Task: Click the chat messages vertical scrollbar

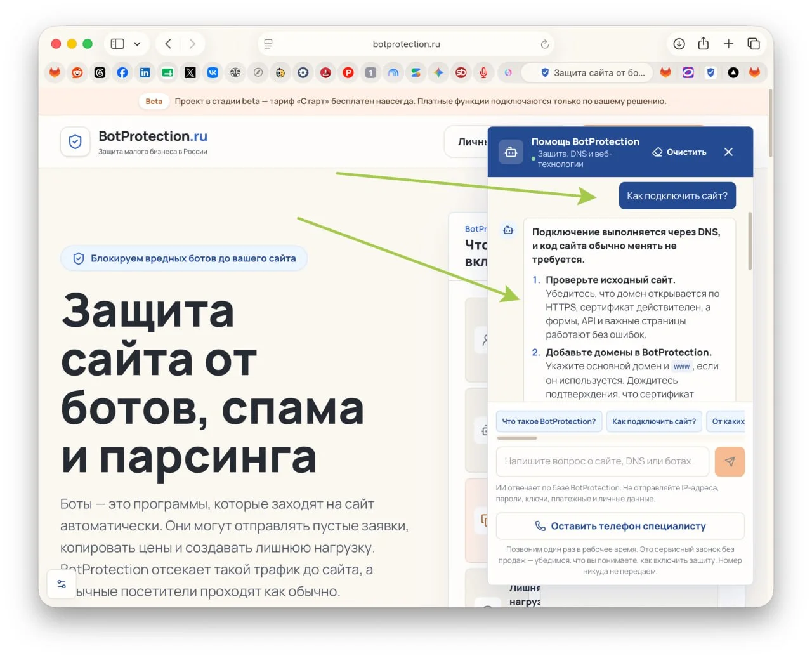Action: coord(749,241)
